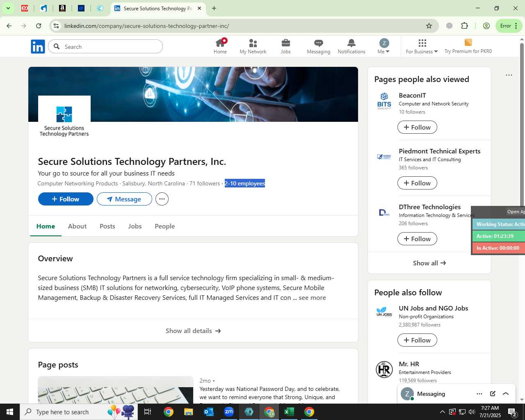Bookmark this page with star
Screen dimensions: 525x420
(x=429, y=26)
